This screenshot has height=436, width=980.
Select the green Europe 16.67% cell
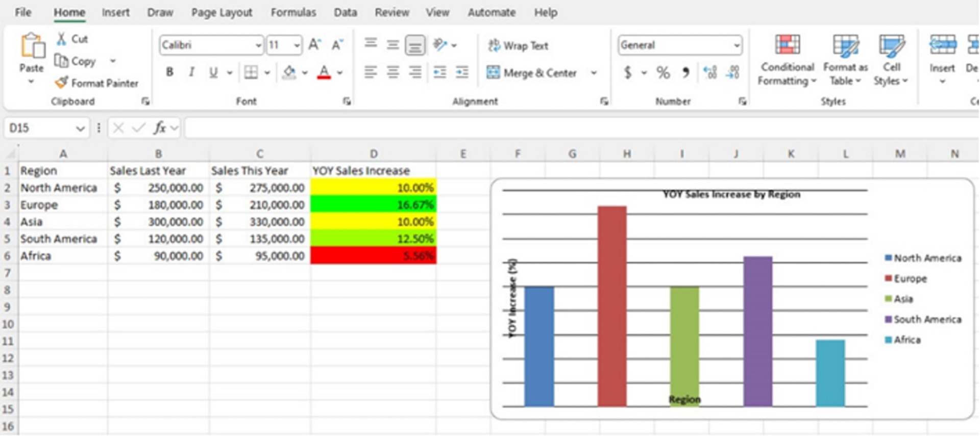(373, 204)
